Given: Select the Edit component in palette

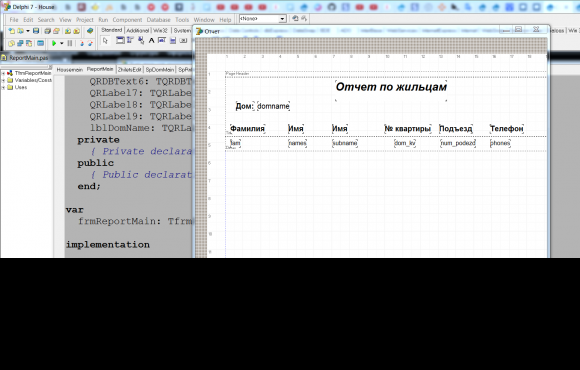Looking at the screenshot, I should point(162,40).
